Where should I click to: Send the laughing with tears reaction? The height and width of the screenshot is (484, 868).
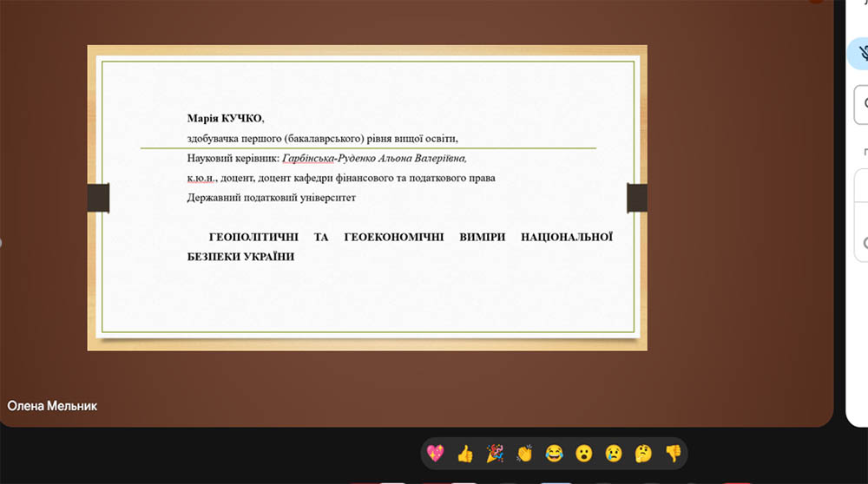coord(554,453)
